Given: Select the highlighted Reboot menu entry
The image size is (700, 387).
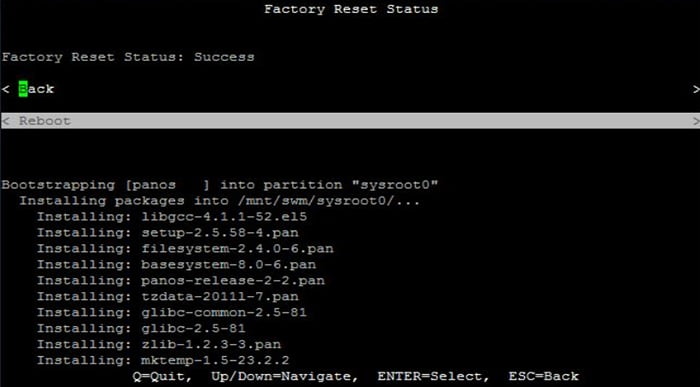Looking at the screenshot, I should 350,121.
